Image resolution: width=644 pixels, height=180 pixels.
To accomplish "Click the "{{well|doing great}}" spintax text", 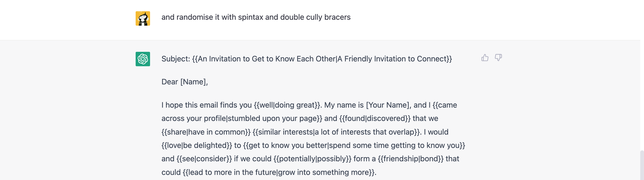I will click(287, 105).
